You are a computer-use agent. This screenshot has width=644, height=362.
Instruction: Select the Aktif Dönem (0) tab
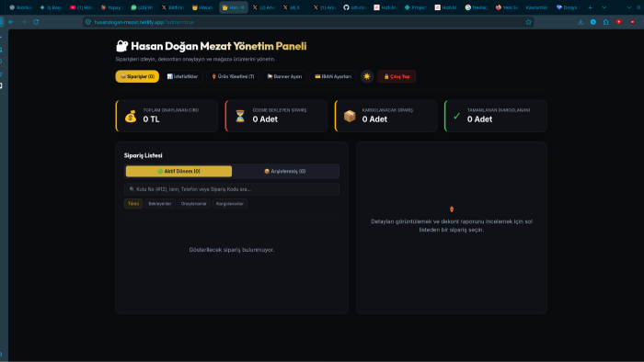pyautogui.click(x=178, y=172)
